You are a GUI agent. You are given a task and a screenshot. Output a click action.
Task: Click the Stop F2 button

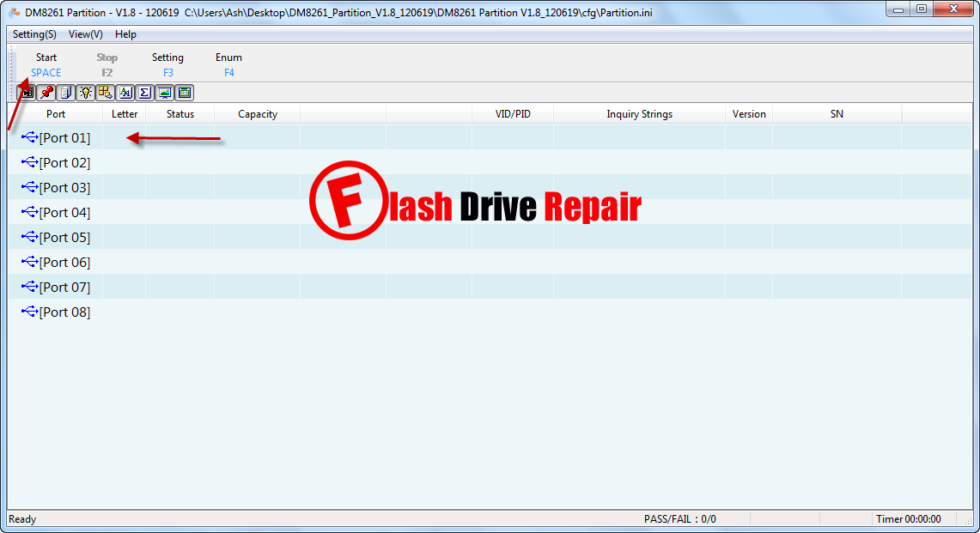pyautogui.click(x=107, y=65)
